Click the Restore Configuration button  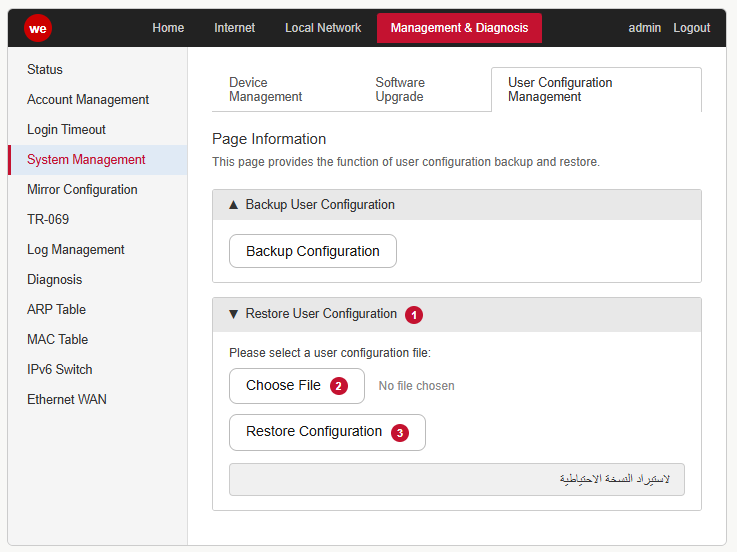(x=327, y=432)
